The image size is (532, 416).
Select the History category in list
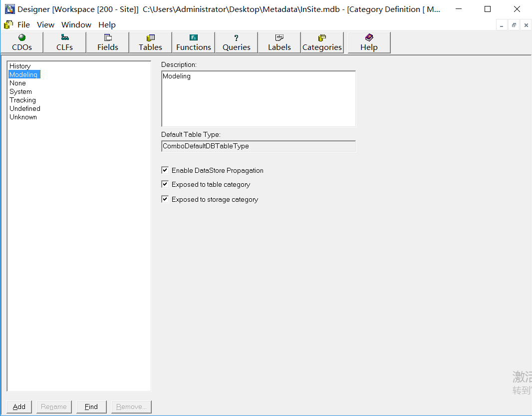point(20,66)
